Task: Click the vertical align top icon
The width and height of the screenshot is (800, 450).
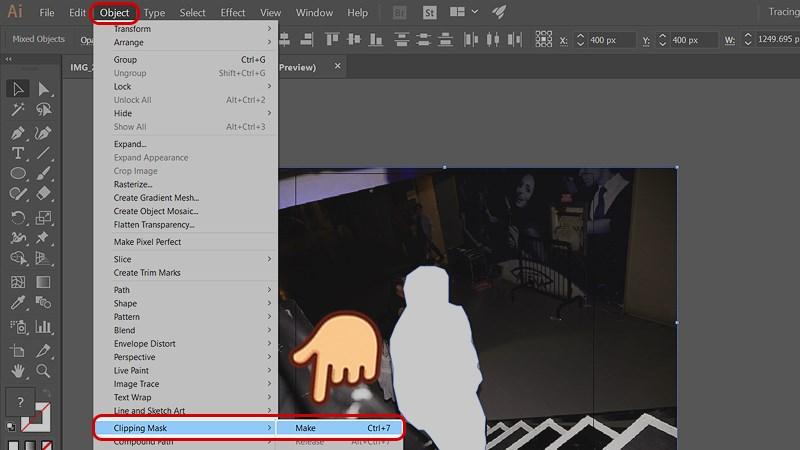Action: 332,39
